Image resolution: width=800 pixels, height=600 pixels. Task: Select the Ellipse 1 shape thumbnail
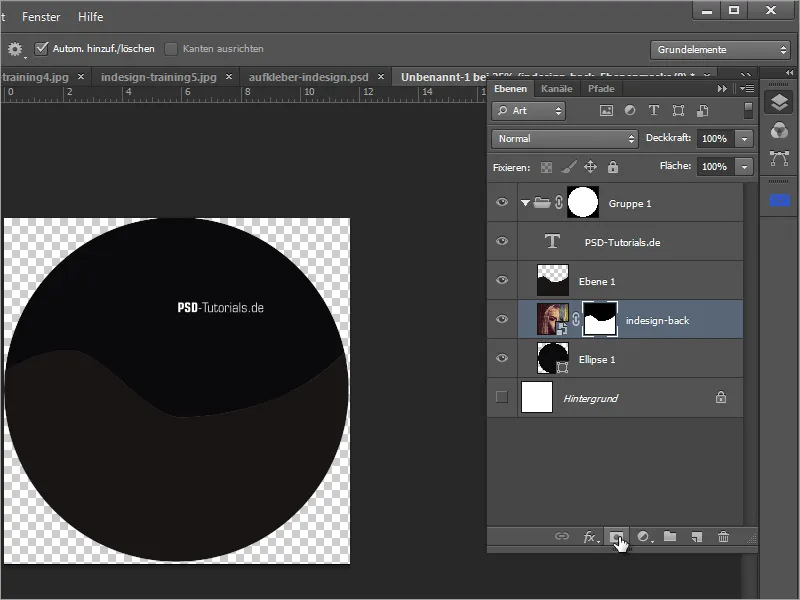click(x=553, y=358)
